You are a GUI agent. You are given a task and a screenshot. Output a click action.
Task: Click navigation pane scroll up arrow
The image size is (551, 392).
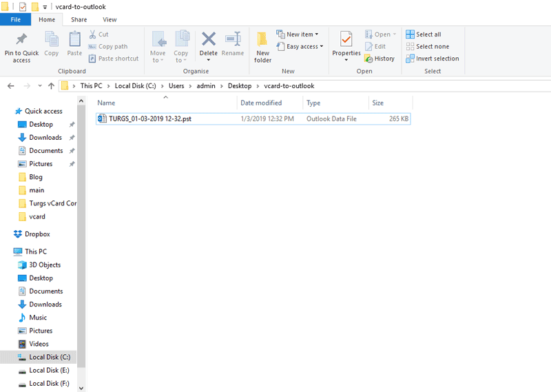pyautogui.click(x=81, y=101)
